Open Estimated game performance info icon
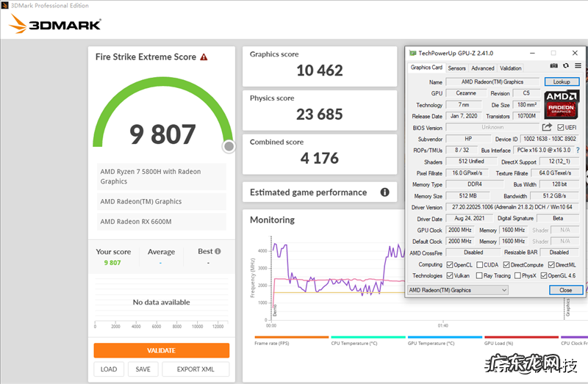Viewport: 588px width, 384px height. [x=384, y=192]
